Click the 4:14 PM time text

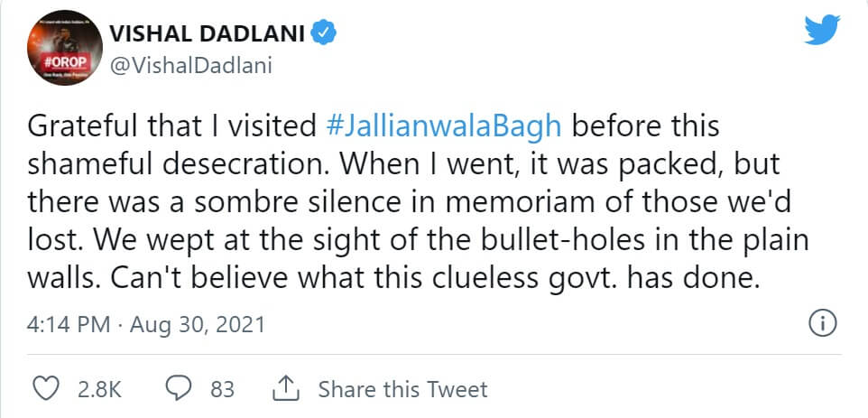point(59,324)
